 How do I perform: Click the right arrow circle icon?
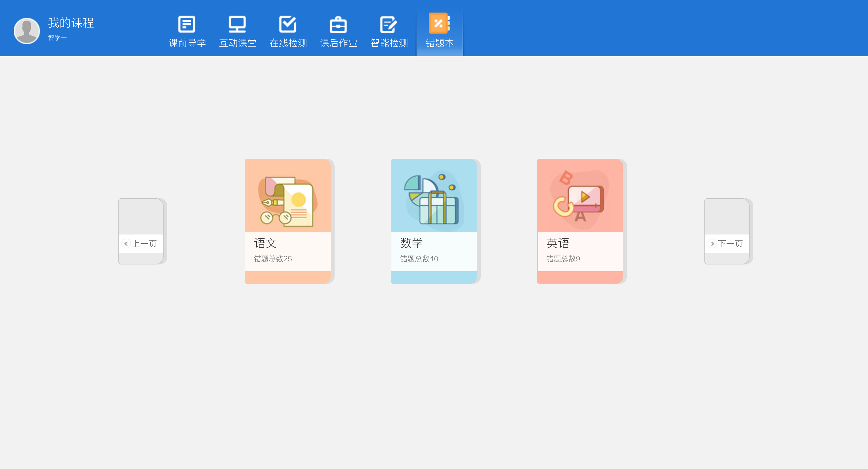tap(712, 243)
